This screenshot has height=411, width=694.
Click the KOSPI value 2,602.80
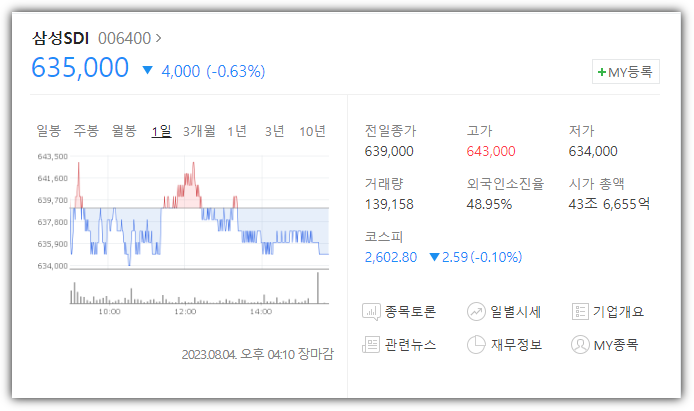pyautogui.click(x=391, y=257)
